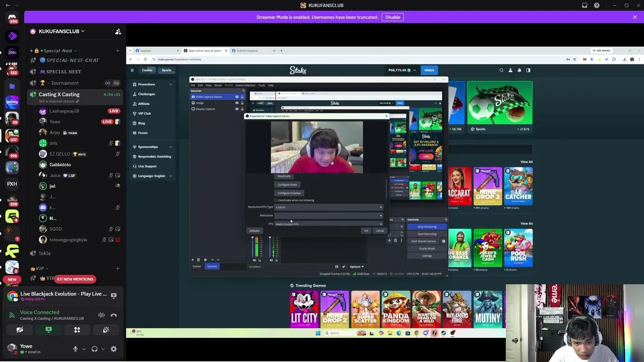Stop screen sharing in Discord voice panel
The image size is (644, 362).
pos(48,330)
